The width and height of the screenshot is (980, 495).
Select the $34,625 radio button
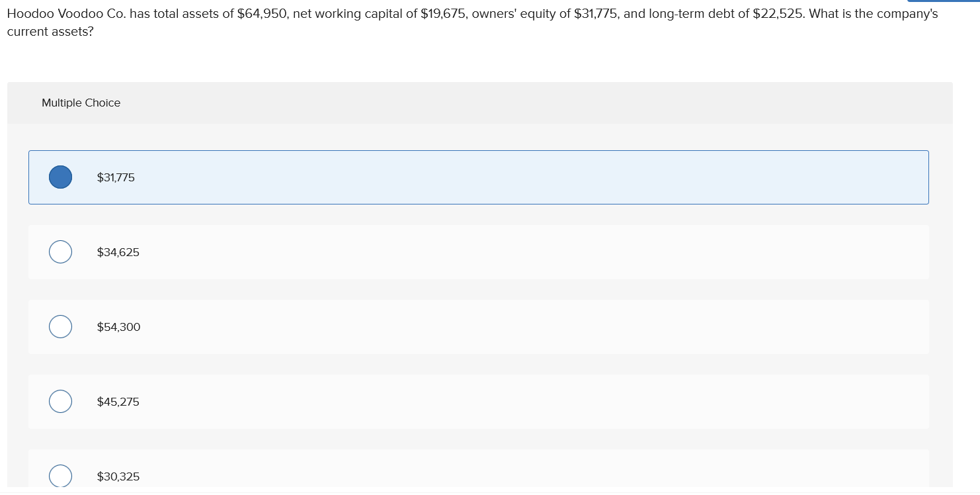point(61,252)
